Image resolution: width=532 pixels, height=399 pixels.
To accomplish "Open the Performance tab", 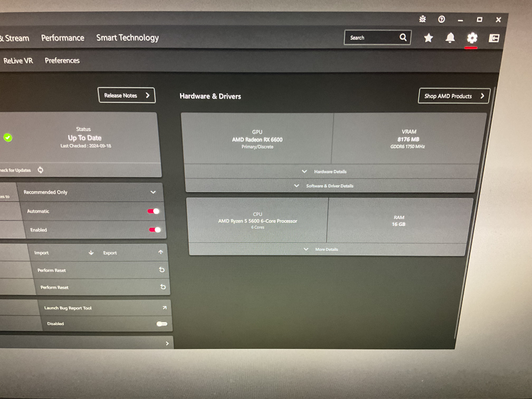I will (63, 37).
